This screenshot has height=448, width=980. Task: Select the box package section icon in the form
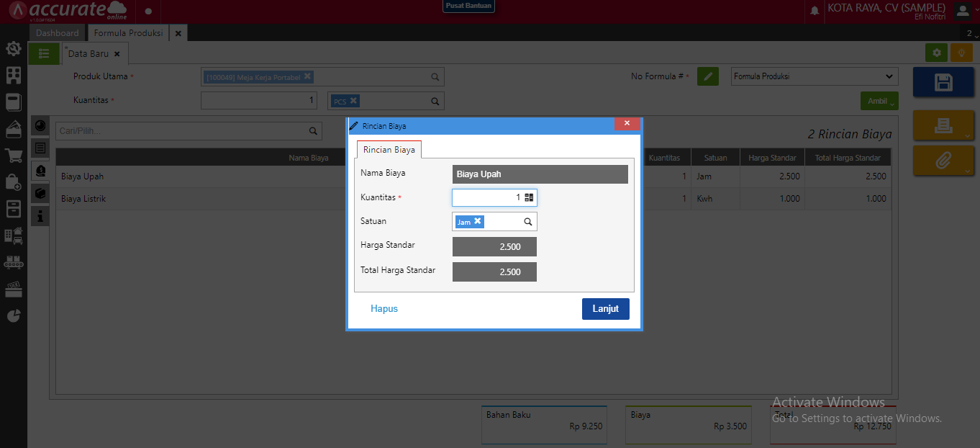(40, 193)
